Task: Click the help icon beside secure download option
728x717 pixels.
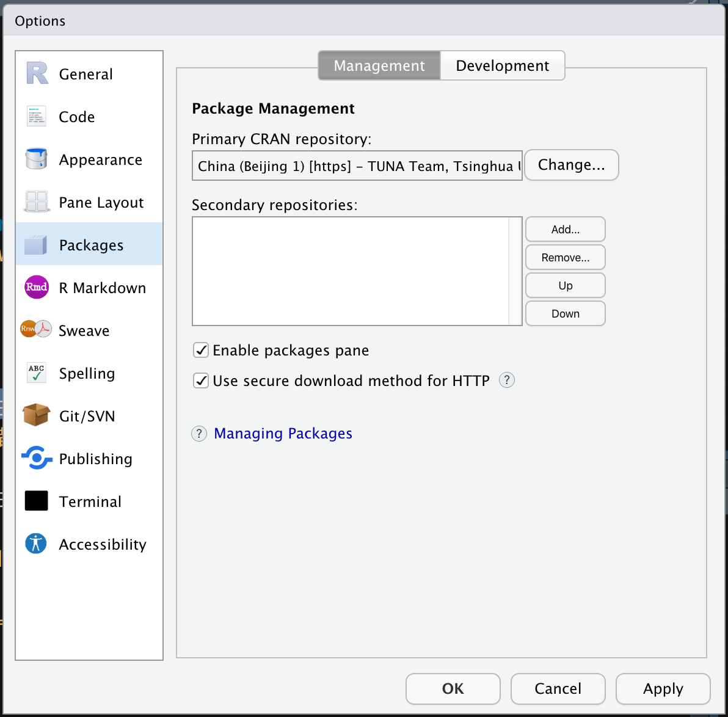Action: 507,380
